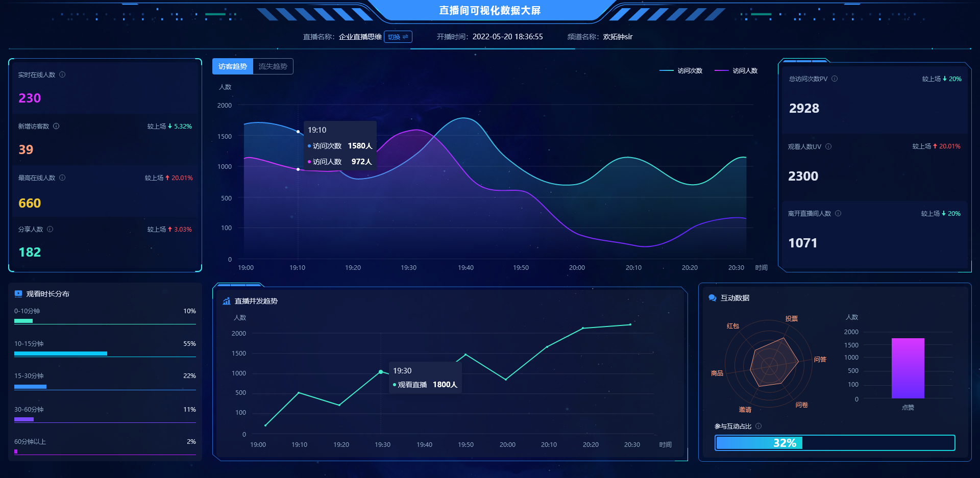Click the 观看时长分布 video icon

click(x=18, y=293)
